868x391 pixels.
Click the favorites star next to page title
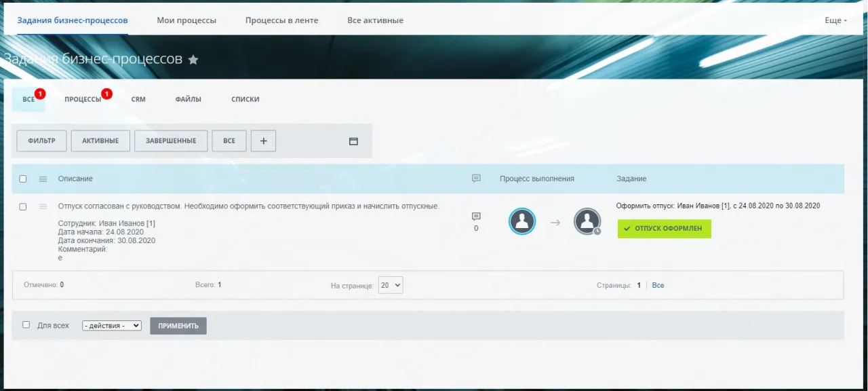[193, 60]
